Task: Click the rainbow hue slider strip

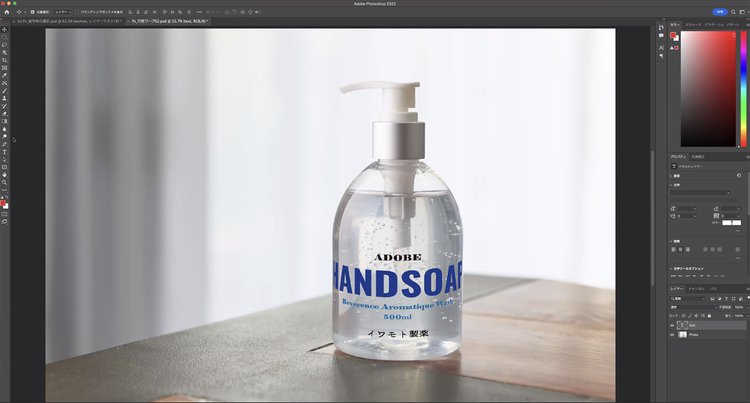Action: click(743, 89)
